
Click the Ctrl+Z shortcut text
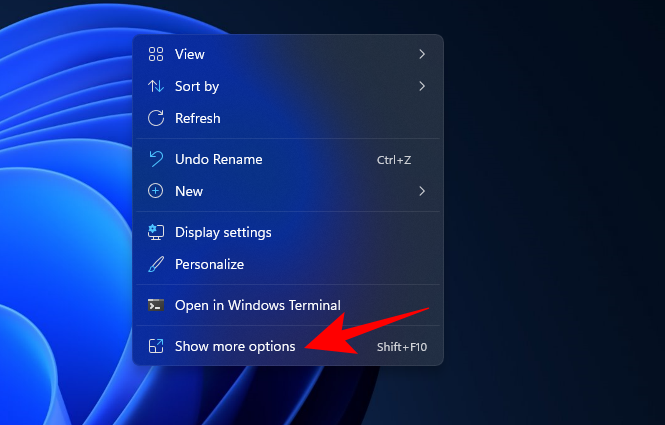394,160
